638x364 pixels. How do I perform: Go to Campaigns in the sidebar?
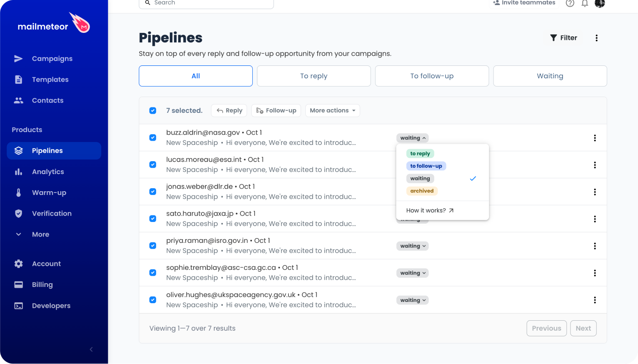coord(54,59)
